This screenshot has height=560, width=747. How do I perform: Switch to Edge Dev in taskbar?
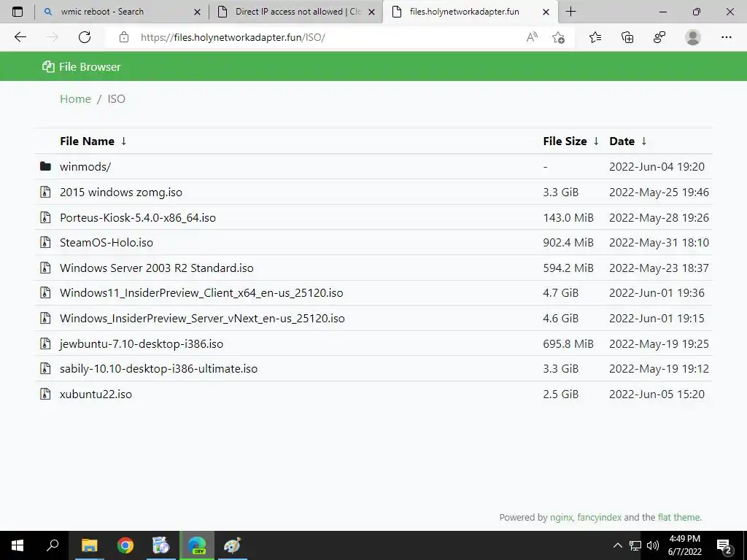click(197, 545)
